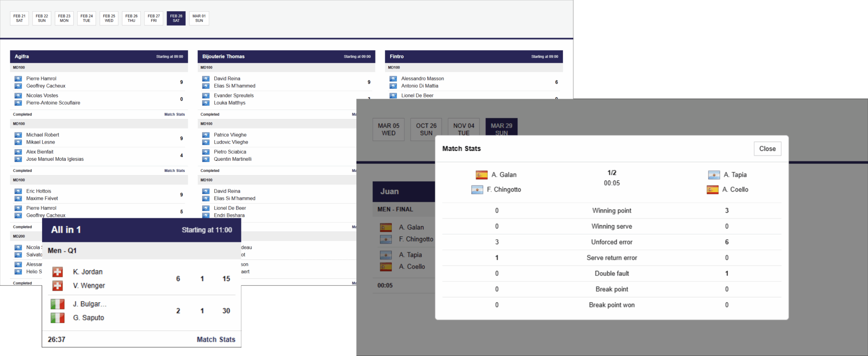Click flag icon beside Pierre Hamrol in Agifra

[18, 79]
